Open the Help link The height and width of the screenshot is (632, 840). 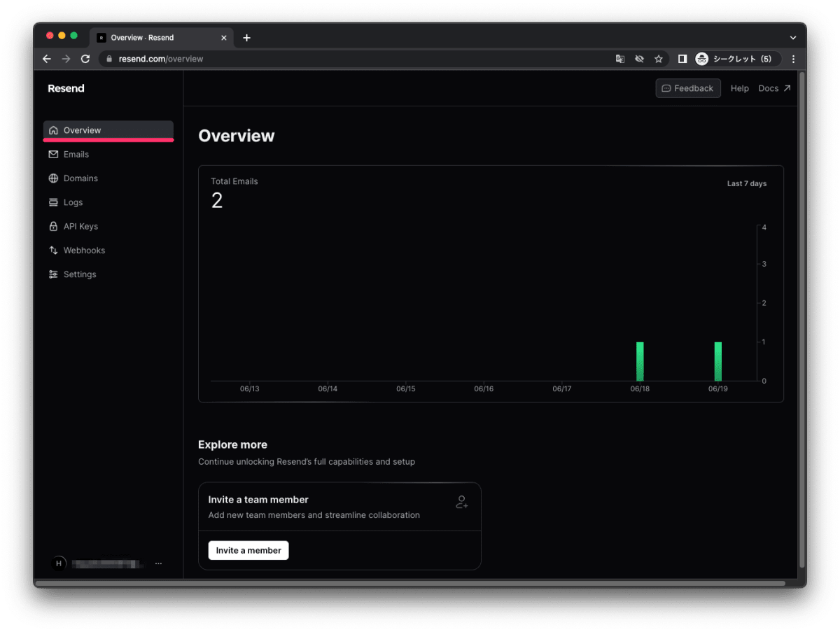tap(740, 88)
